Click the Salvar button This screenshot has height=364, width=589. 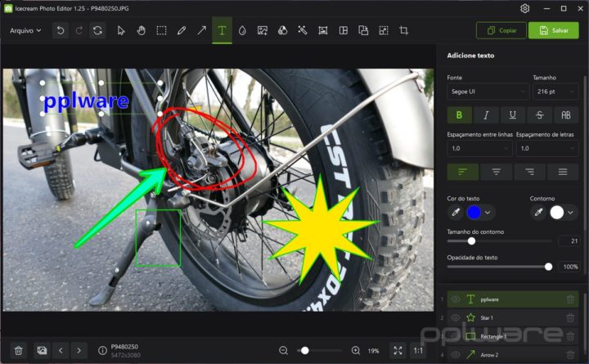554,30
